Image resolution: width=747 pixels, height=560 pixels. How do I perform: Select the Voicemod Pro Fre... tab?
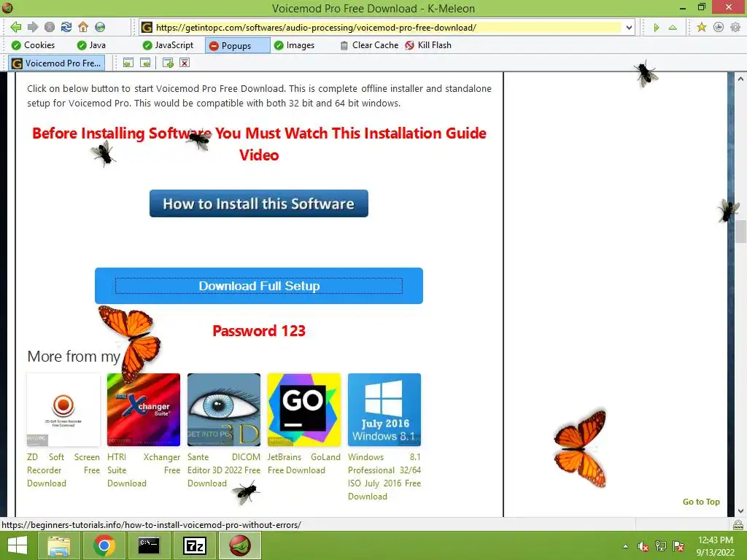(57, 63)
